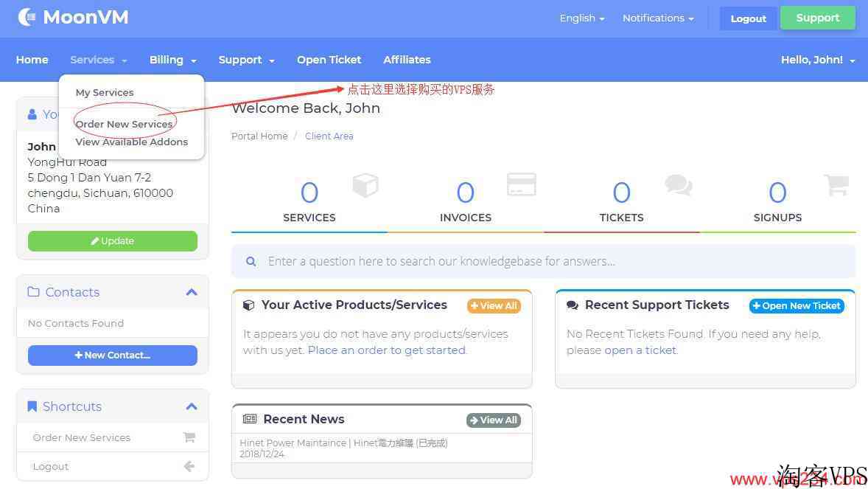This screenshot has height=489, width=868.
Task: Open the Affiliates nav item
Action: pyautogui.click(x=407, y=60)
